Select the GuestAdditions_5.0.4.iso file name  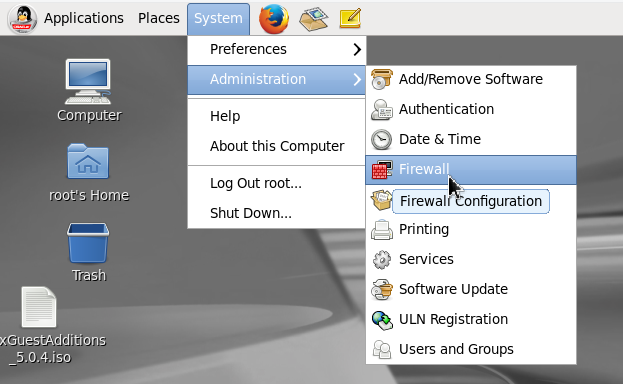tap(52, 349)
